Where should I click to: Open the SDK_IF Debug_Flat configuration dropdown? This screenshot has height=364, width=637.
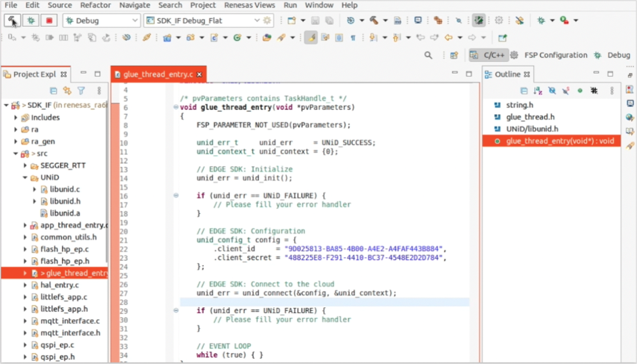[257, 21]
